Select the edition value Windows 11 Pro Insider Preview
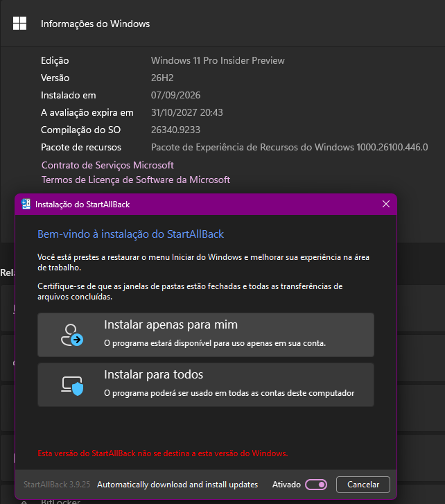 (218, 60)
